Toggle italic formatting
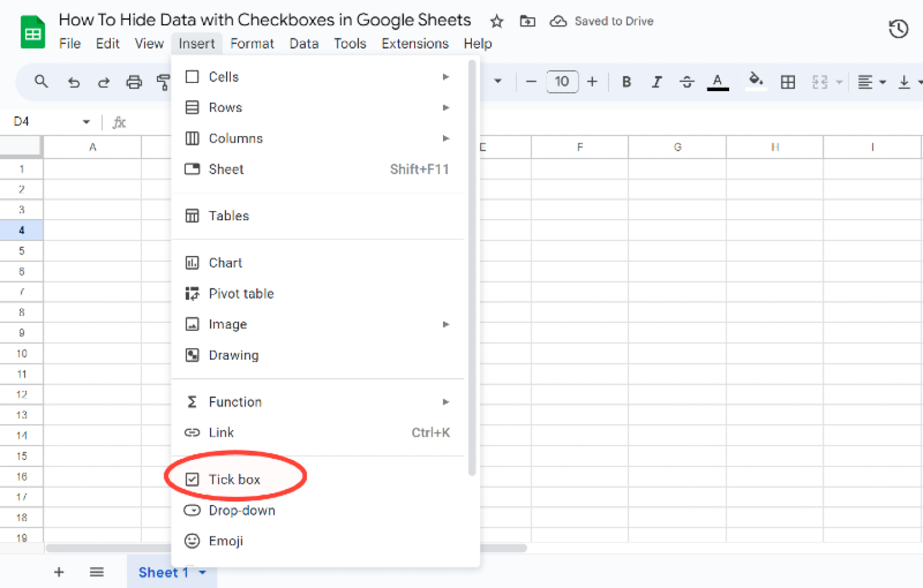923x588 pixels. pyautogui.click(x=657, y=82)
